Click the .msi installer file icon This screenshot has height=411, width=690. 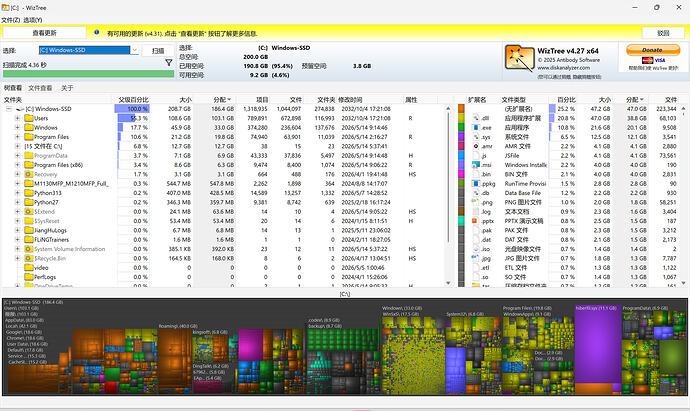point(476,165)
